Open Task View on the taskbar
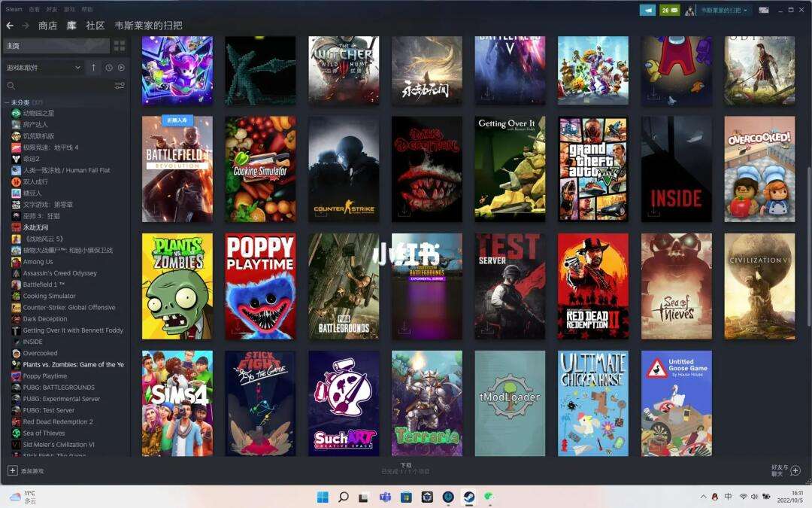Image resolution: width=812 pixels, height=508 pixels. pyautogui.click(x=364, y=497)
